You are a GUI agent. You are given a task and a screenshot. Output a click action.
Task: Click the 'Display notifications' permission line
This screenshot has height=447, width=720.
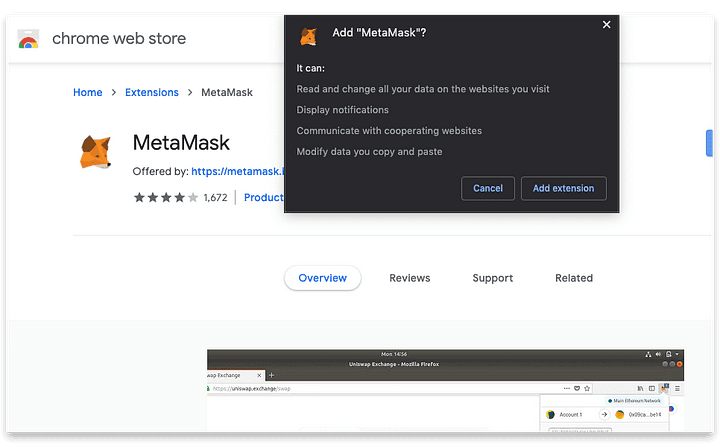(343, 110)
